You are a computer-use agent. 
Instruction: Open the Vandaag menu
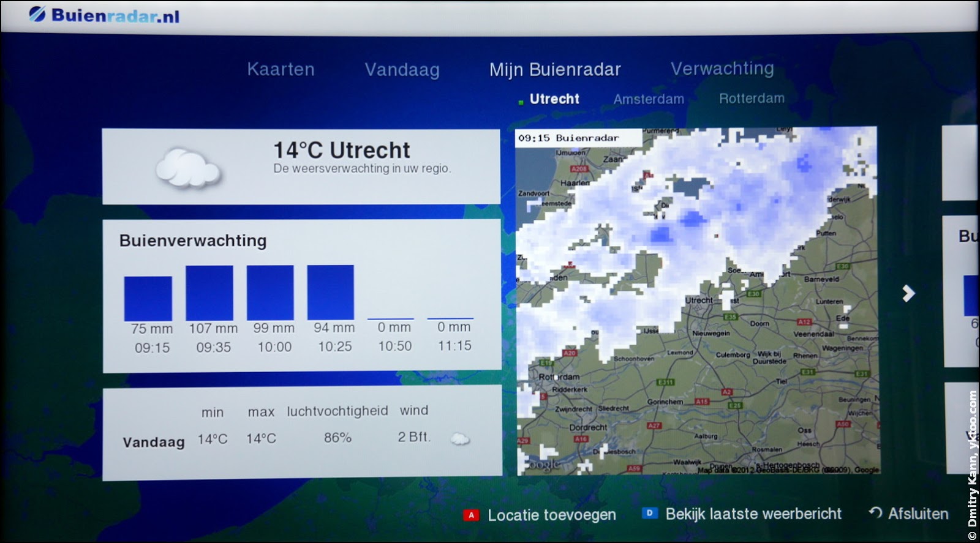pyautogui.click(x=402, y=70)
